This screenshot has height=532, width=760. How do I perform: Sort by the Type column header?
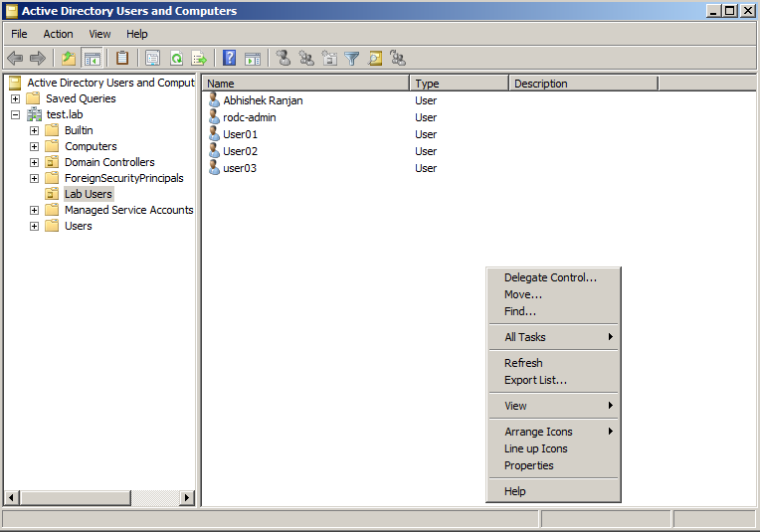459,84
